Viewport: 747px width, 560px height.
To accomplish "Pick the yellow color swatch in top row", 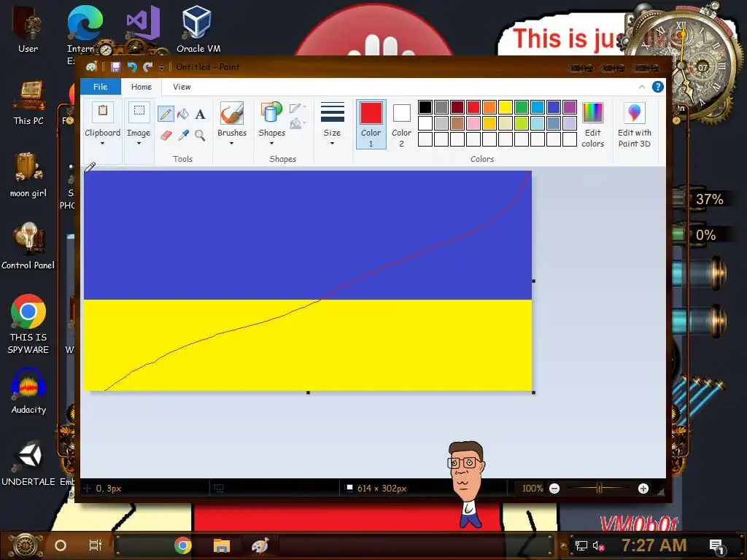I will click(506, 107).
